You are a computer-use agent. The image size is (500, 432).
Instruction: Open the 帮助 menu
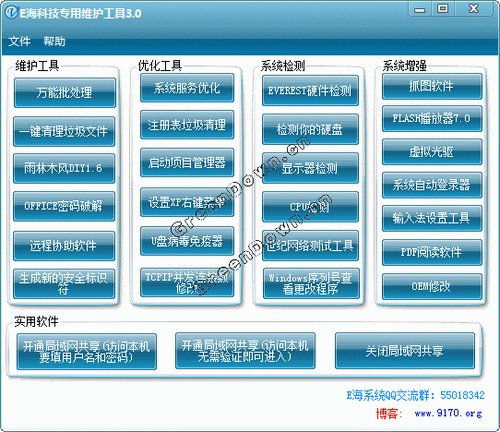click(54, 41)
